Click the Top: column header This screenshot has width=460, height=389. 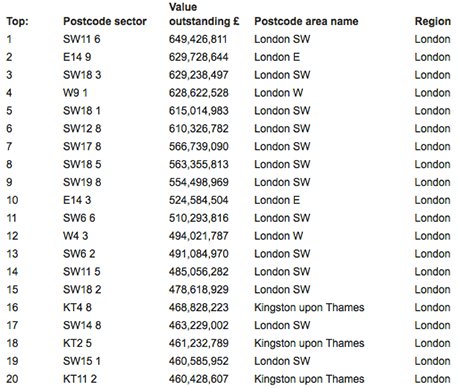click(x=17, y=21)
